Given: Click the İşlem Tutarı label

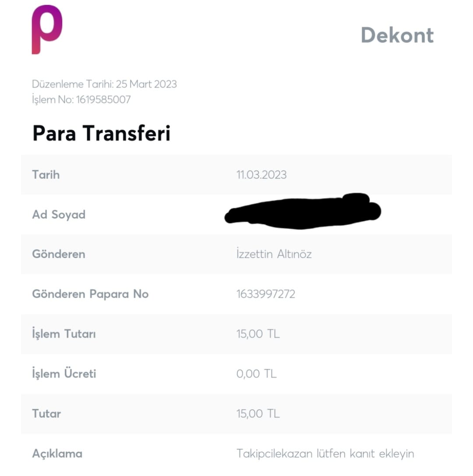Looking at the screenshot, I should click(64, 334).
